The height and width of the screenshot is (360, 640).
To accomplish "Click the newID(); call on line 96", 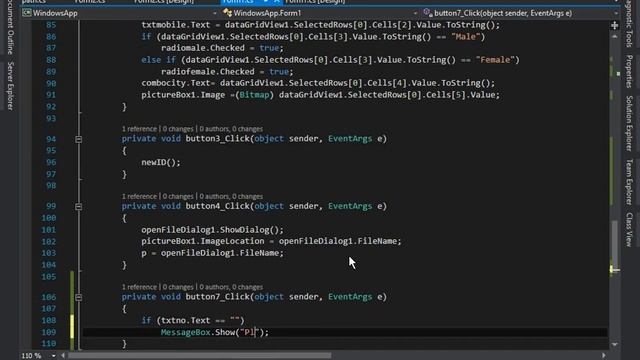I will (x=161, y=162).
